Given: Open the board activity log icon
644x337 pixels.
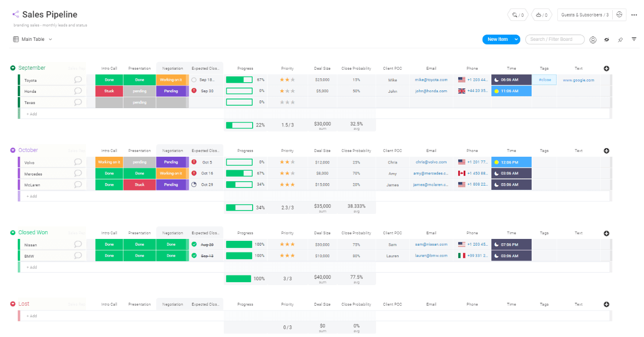Looking at the screenshot, I should click(620, 15).
